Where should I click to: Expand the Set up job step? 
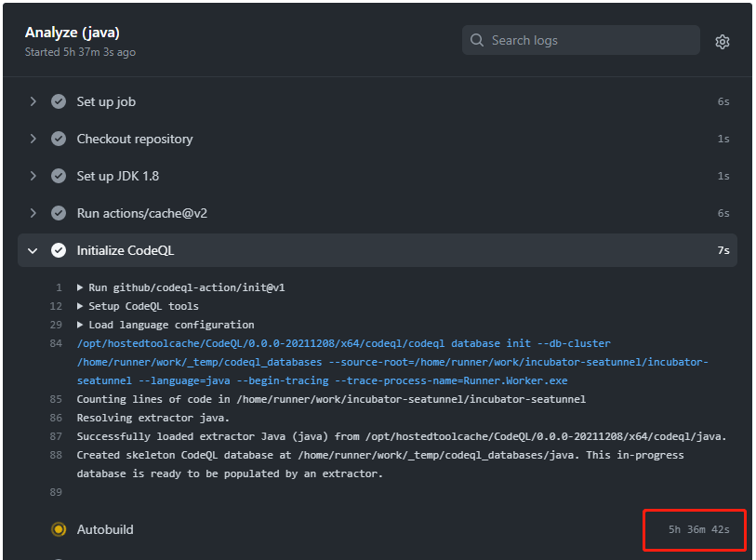[33, 101]
